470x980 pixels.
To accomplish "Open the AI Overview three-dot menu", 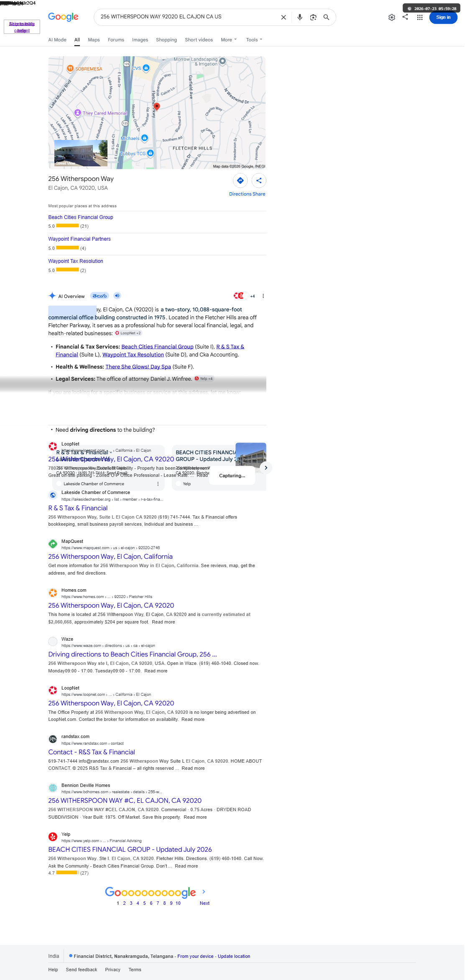I will [263, 296].
